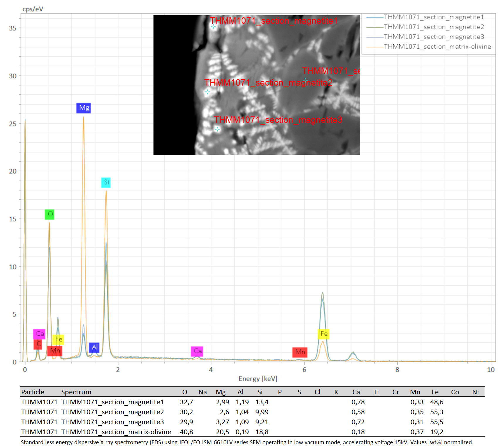Click the magnetite1 marker crosshair on SEM image
The height and width of the screenshot is (448, 503).
click(x=213, y=26)
